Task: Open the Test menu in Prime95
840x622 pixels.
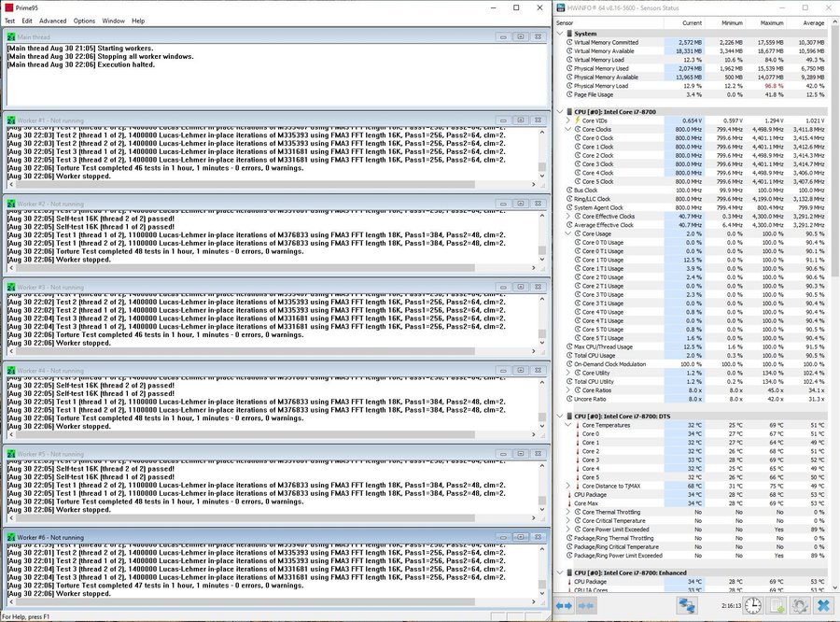Action: click(9, 21)
